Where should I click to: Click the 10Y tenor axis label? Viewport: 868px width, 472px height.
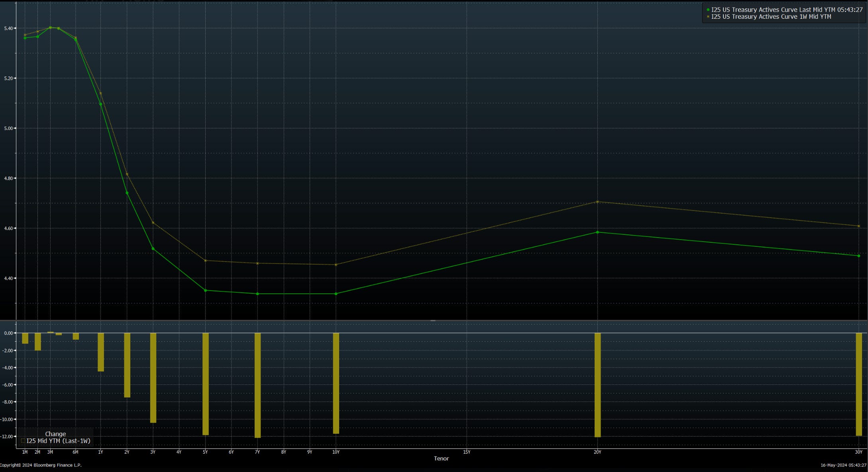tap(336, 452)
